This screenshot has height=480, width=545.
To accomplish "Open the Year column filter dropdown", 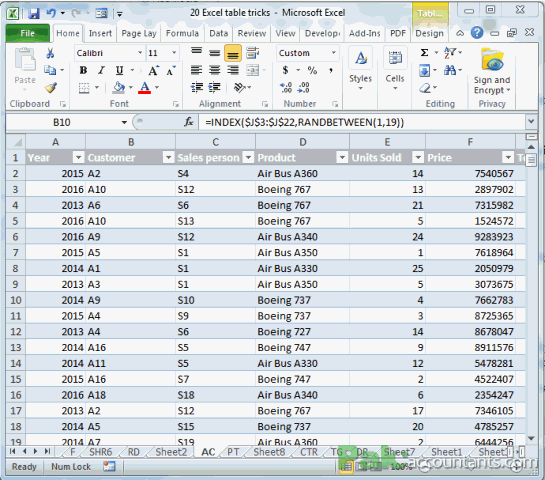I will point(79,157).
